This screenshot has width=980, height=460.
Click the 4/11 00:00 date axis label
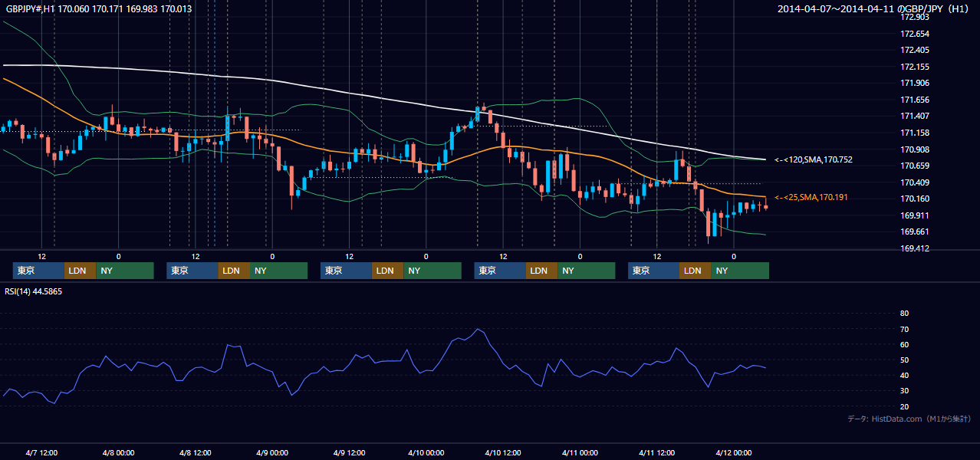[x=580, y=452]
